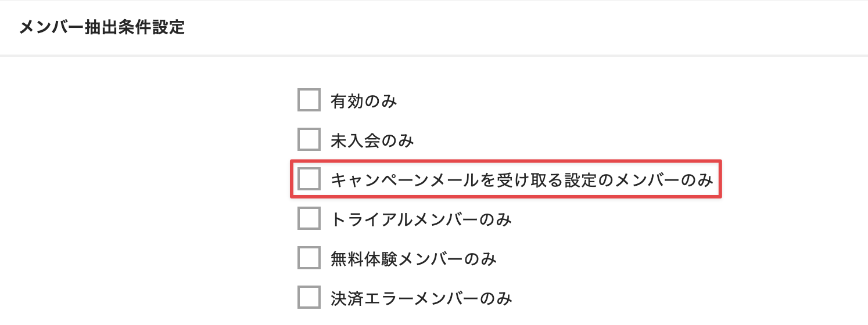Click the キャンペーンメールを受け取る設定のメンバーのみ label
Viewport: 868px width, 325px height.
click(521, 180)
